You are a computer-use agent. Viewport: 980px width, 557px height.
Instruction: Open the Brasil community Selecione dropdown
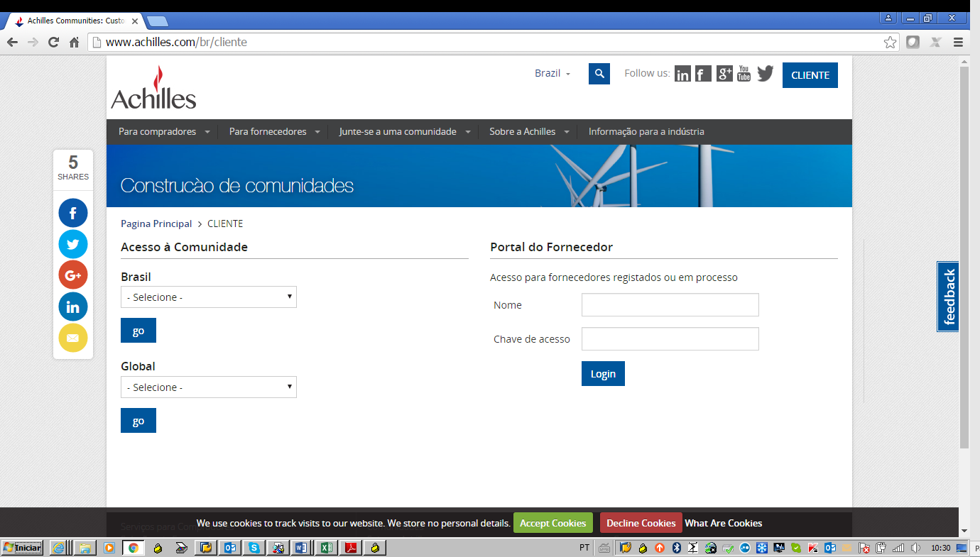(x=209, y=297)
